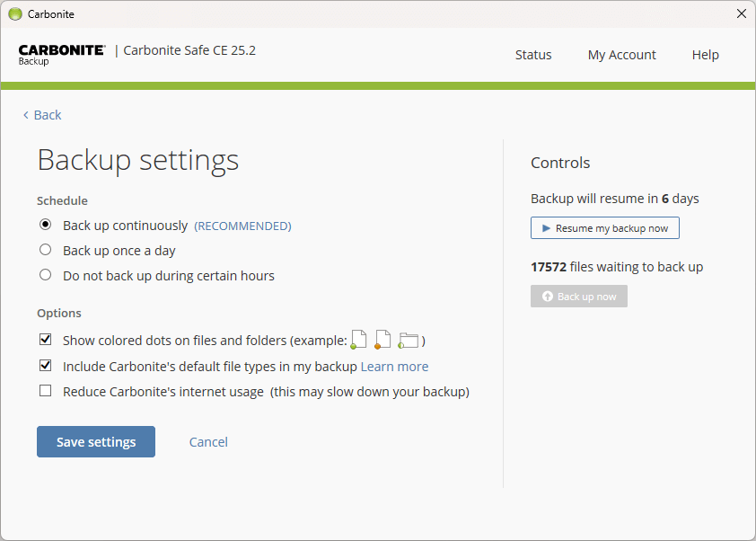Enable Reduce Carbonite's internet usage checkbox
756x541 pixels.
tap(45, 390)
